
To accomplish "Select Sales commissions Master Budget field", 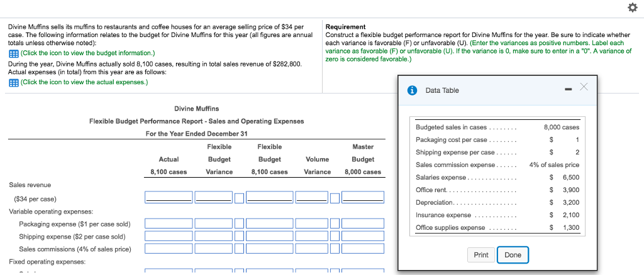I will 363,249.
